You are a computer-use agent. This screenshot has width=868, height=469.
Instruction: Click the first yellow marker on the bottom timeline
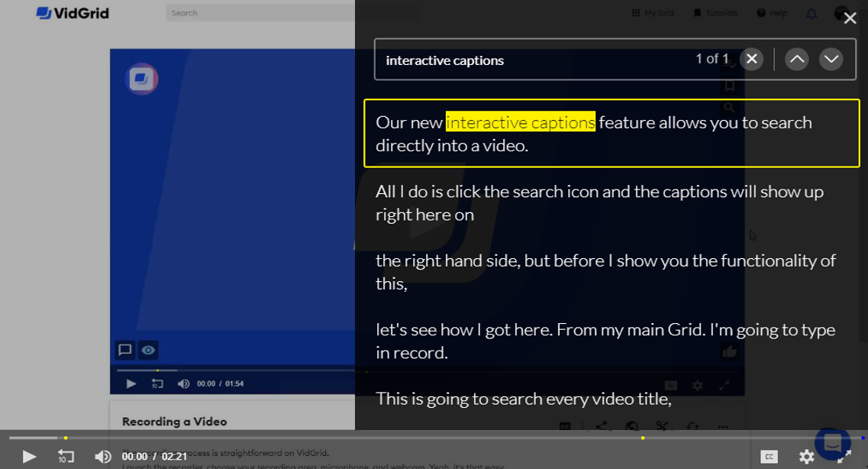tap(66, 438)
